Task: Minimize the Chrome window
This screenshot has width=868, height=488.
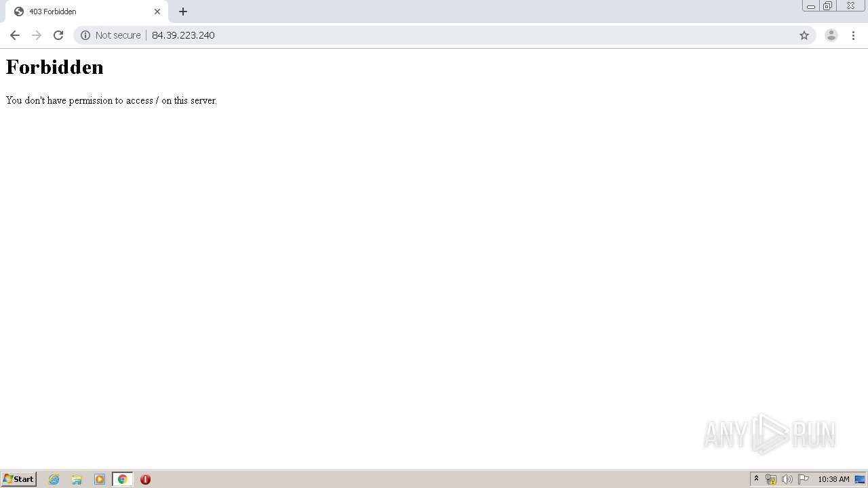Action: [x=811, y=6]
